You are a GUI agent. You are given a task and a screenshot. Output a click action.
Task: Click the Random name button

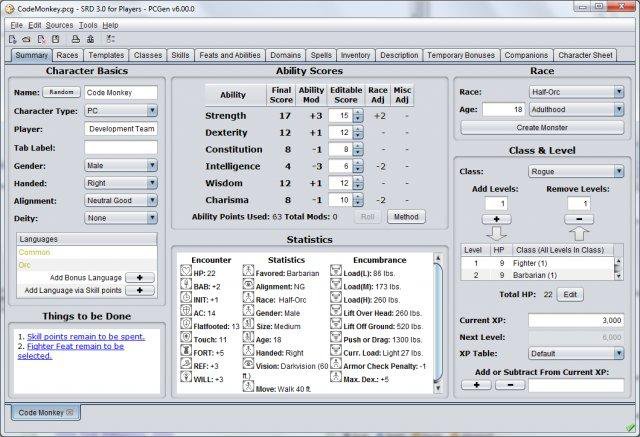[x=61, y=92]
